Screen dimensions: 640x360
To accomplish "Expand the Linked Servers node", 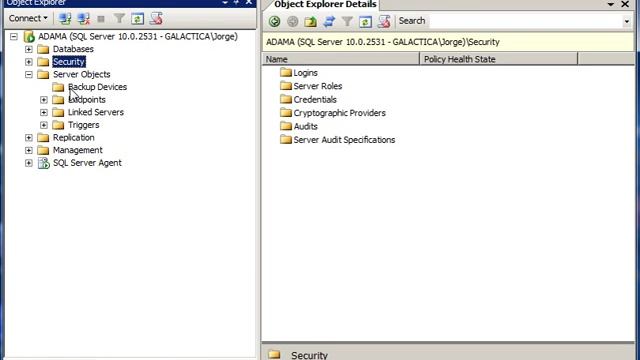I will point(44,113).
